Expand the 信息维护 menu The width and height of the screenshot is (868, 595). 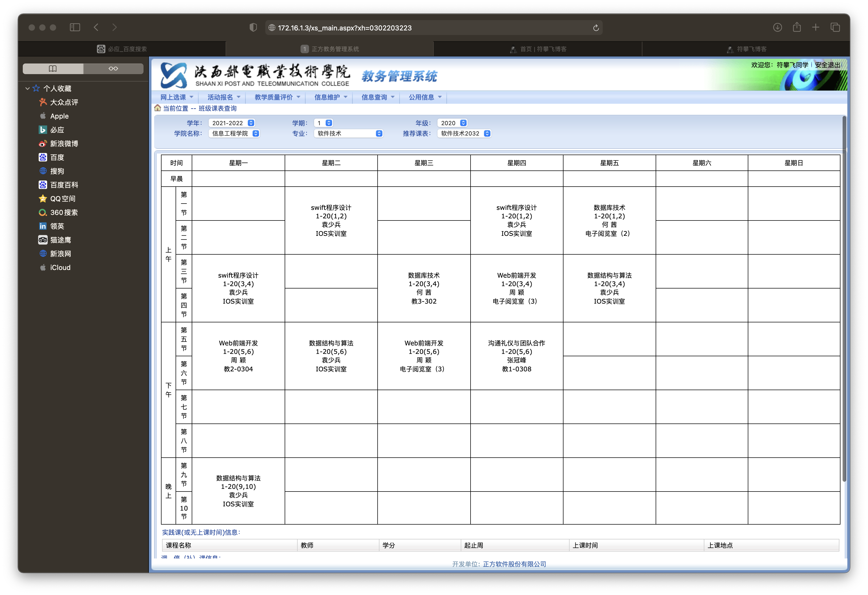(x=330, y=97)
